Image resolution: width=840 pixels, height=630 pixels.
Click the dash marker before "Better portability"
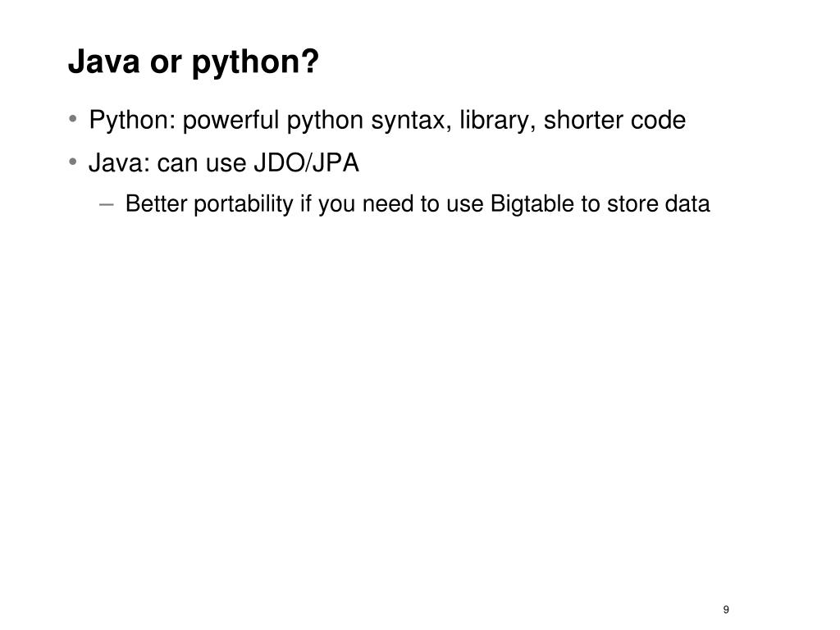(107, 204)
